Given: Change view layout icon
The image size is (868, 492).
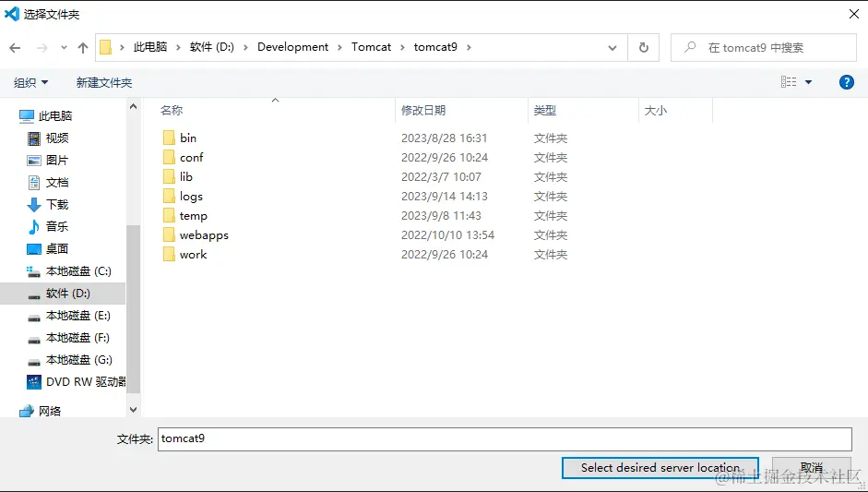Looking at the screenshot, I should click(x=789, y=82).
